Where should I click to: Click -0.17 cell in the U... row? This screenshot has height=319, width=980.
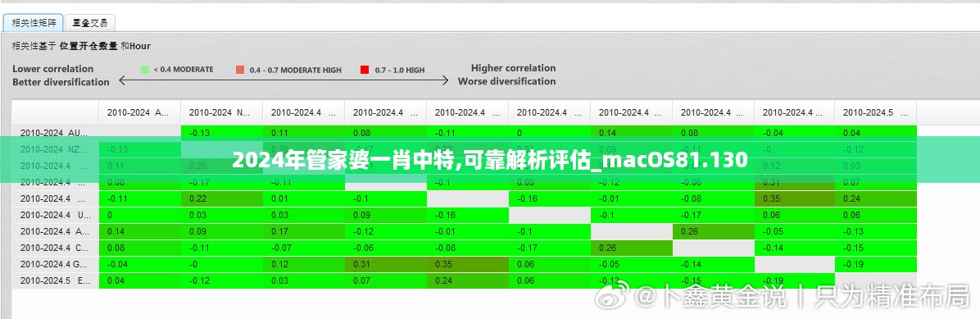[x=713, y=215]
